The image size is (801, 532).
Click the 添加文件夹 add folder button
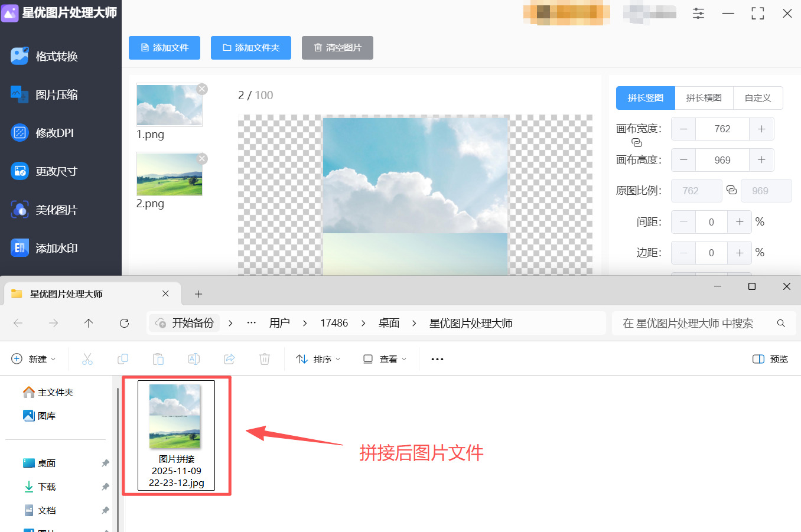[x=251, y=48]
